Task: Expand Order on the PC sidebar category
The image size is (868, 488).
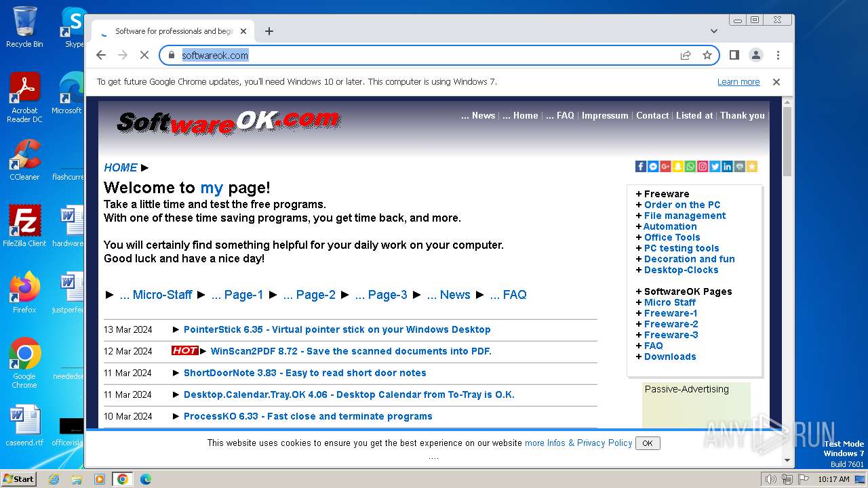Action: click(x=682, y=205)
